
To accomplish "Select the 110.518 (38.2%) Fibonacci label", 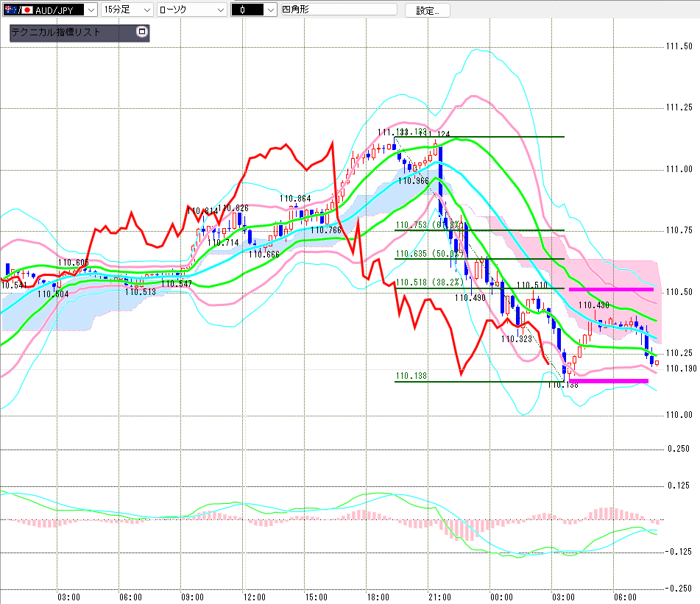I will 429,283.
